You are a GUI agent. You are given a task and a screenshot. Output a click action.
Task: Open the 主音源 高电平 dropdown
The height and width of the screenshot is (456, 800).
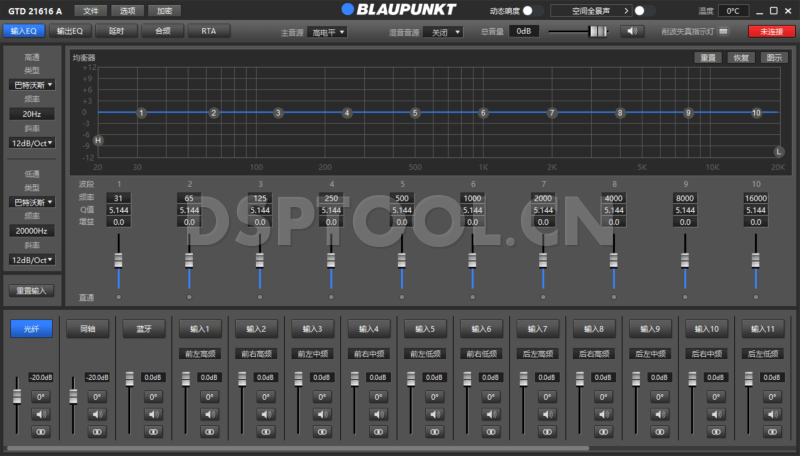click(327, 32)
